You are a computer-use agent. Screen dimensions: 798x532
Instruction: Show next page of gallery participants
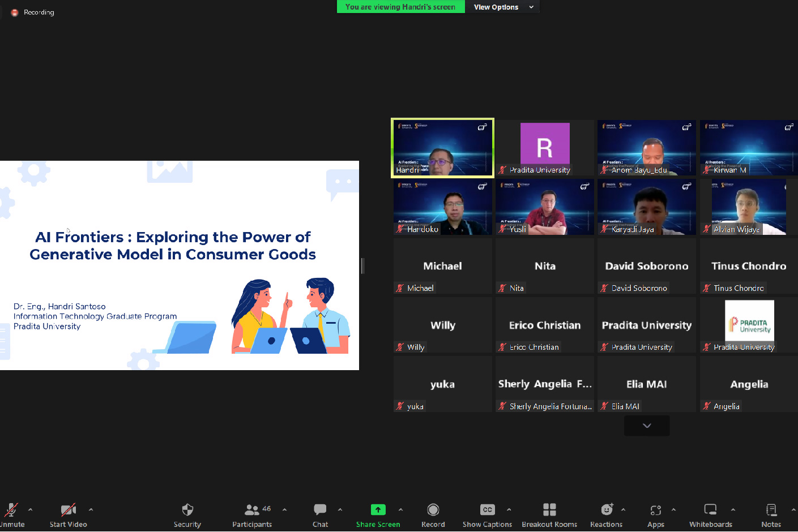coord(646,426)
